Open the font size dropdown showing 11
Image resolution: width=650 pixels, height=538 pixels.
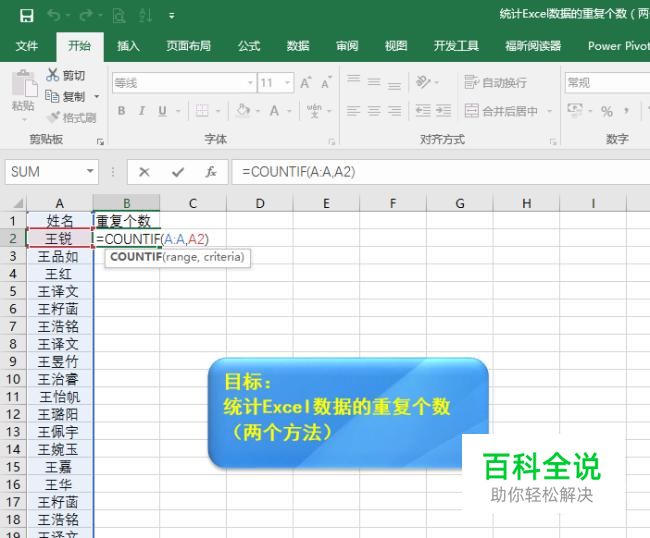287,83
